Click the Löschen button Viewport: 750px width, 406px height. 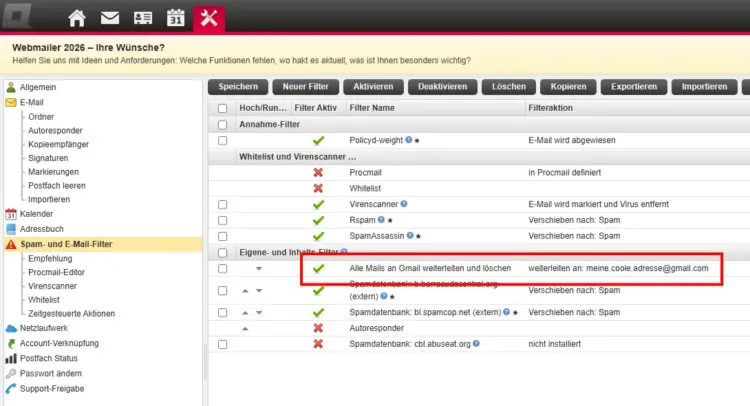(x=509, y=87)
